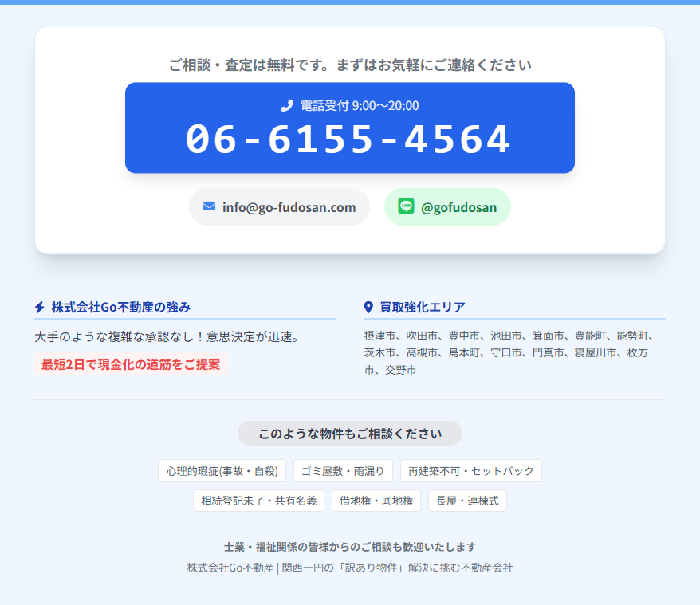The width and height of the screenshot is (700, 605).
Task: Open the @gofudosan LINE account link
Action: [x=447, y=207]
